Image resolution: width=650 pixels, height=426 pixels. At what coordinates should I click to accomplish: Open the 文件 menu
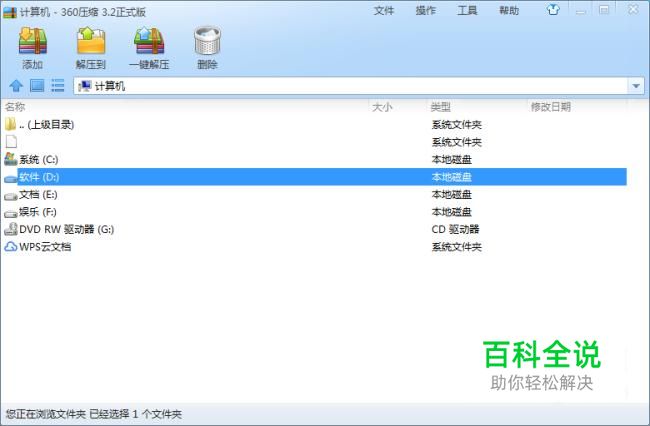click(383, 10)
